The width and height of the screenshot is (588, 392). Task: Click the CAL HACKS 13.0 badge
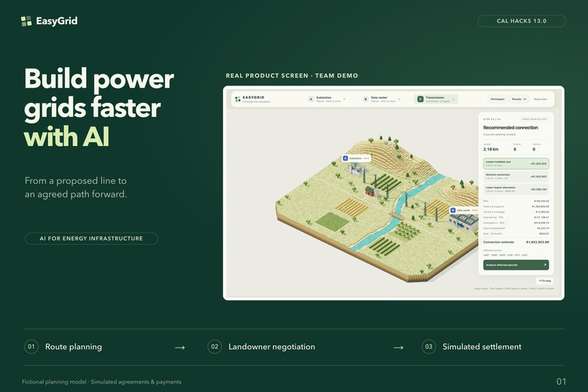[522, 21]
